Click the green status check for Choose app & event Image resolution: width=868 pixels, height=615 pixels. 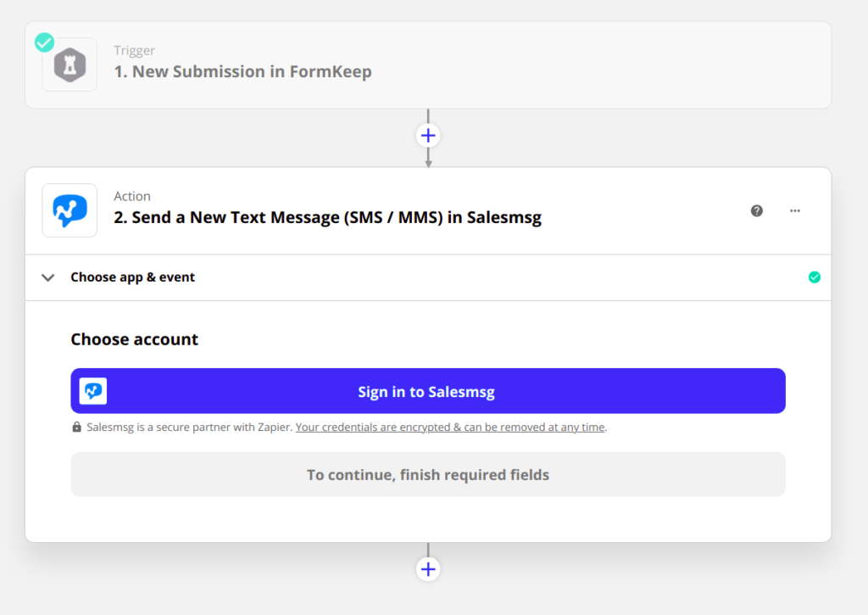[815, 277]
